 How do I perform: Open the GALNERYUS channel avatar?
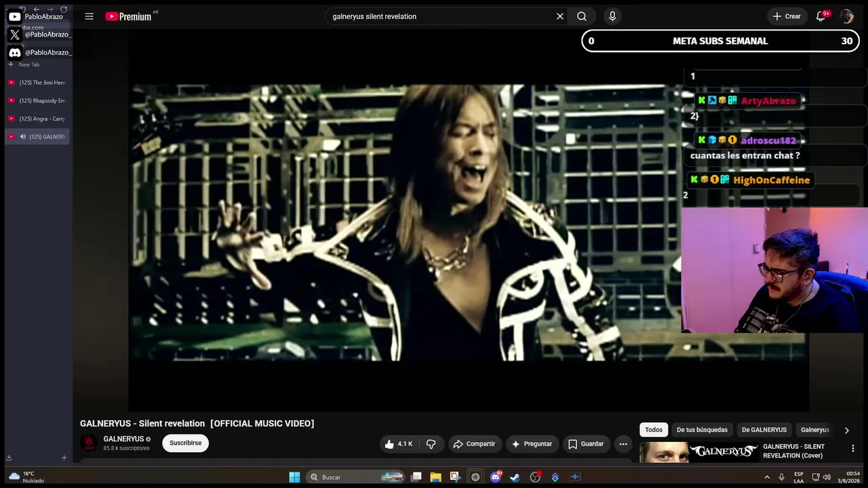(x=89, y=443)
